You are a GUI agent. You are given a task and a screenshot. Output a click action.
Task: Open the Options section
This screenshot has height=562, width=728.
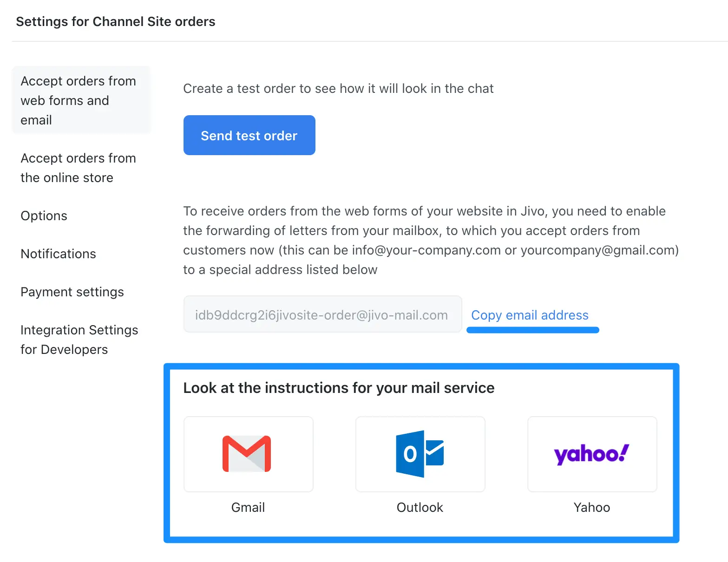pyautogui.click(x=44, y=216)
